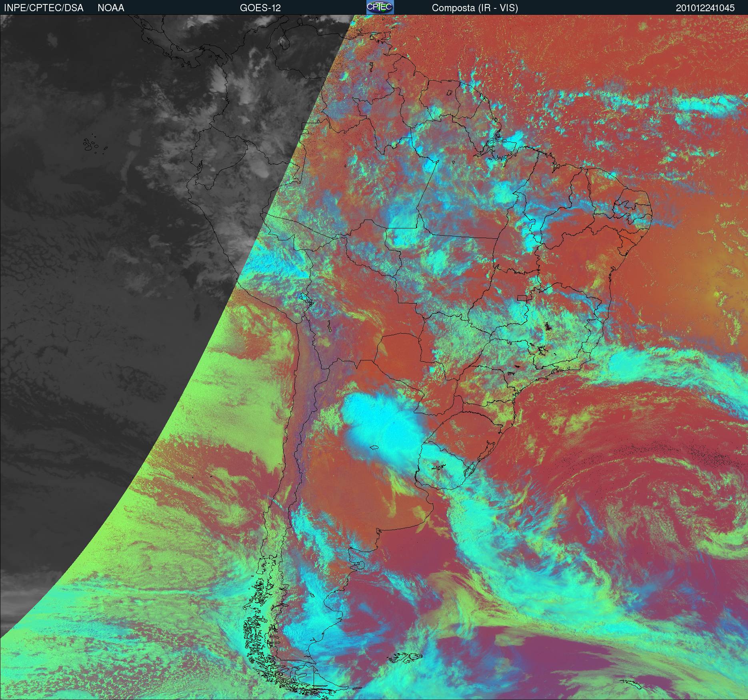Click the dark grayscale night-side Pacific region

pos(100,280)
